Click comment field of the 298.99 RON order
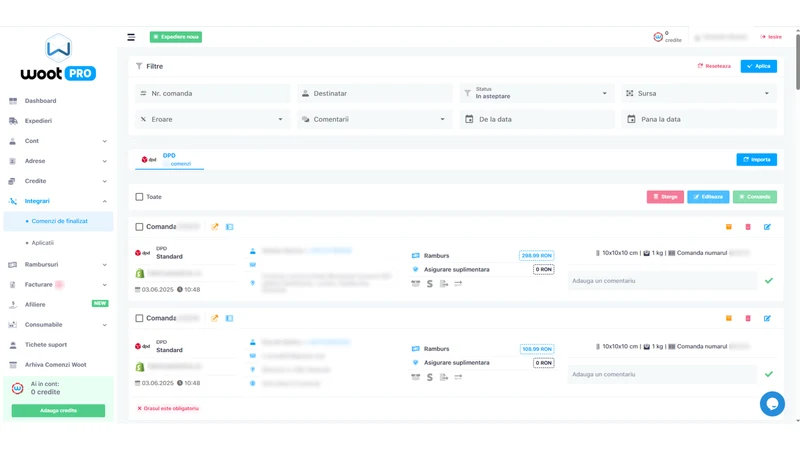The height and width of the screenshot is (450, 800). 662,281
